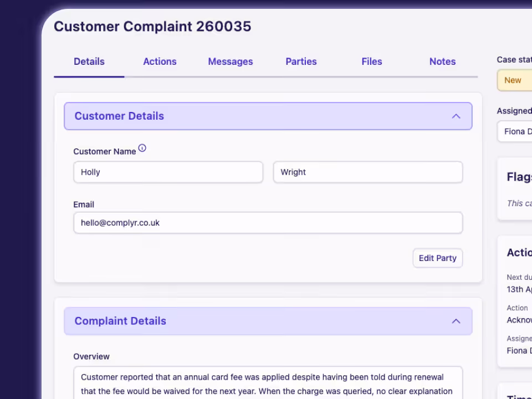This screenshot has height=399, width=532.
Task: View the Notes tab
Action: (x=442, y=62)
